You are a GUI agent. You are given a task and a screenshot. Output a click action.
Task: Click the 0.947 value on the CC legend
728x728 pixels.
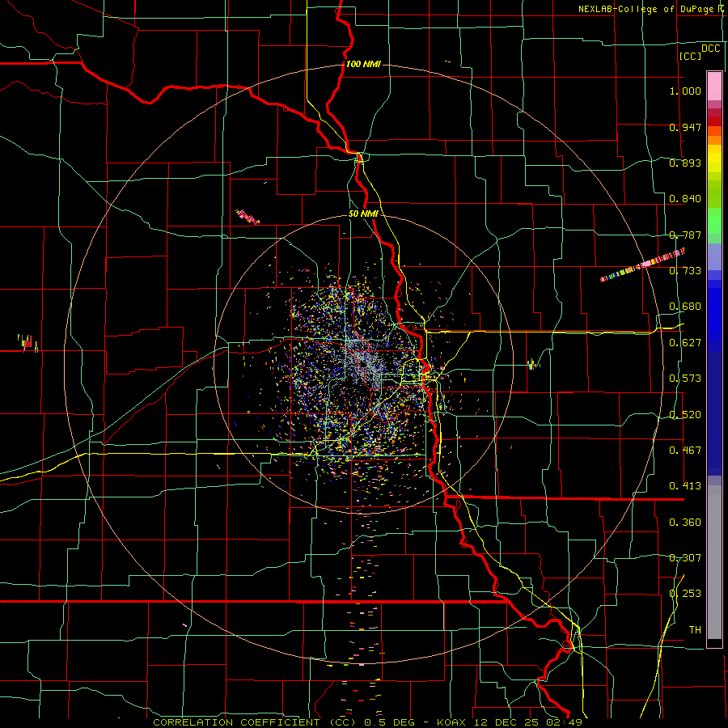(x=685, y=127)
